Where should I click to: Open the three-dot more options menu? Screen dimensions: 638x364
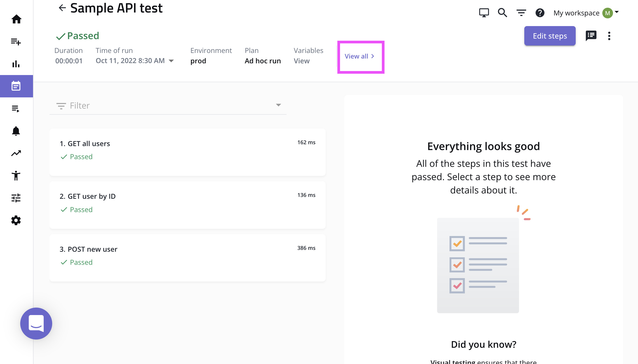609,36
